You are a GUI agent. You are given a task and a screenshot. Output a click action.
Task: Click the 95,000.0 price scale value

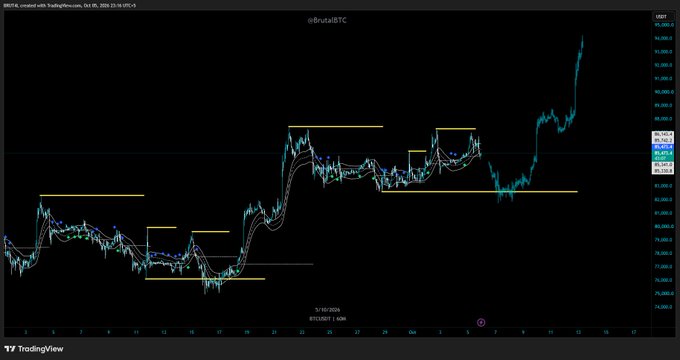pos(664,25)
